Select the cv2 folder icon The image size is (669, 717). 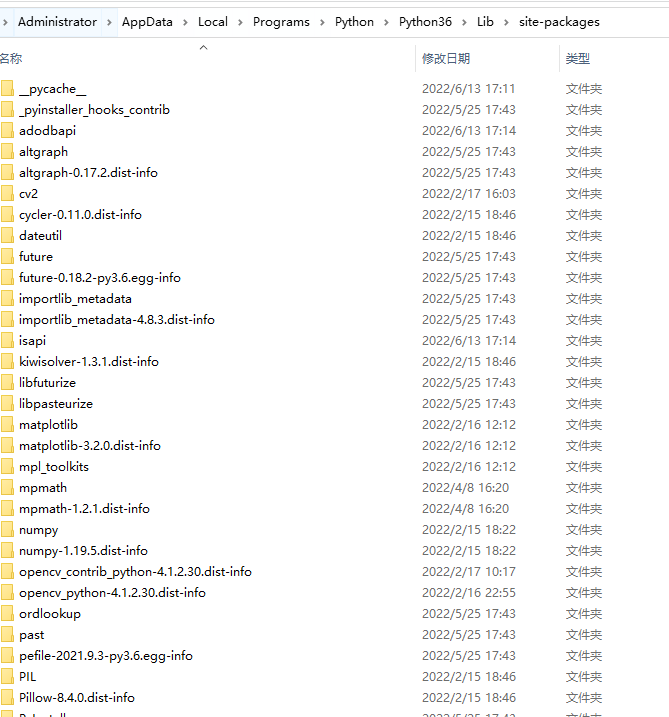7,194
